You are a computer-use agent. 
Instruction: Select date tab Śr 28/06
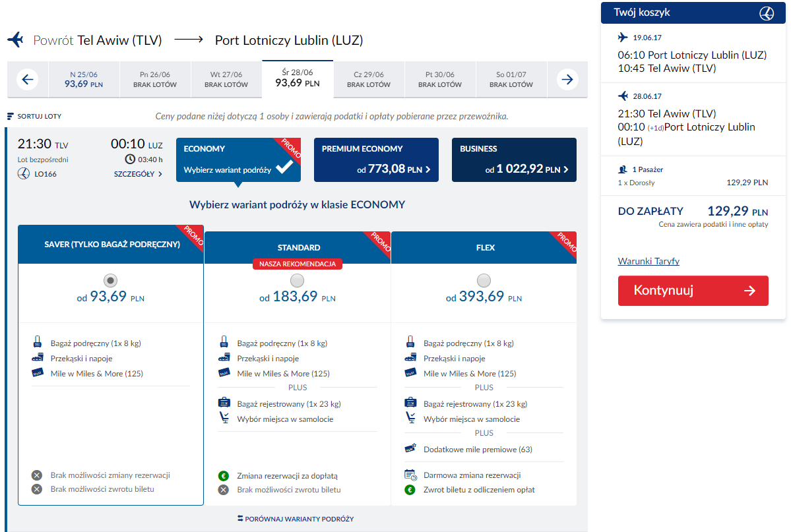coord(298,78)
